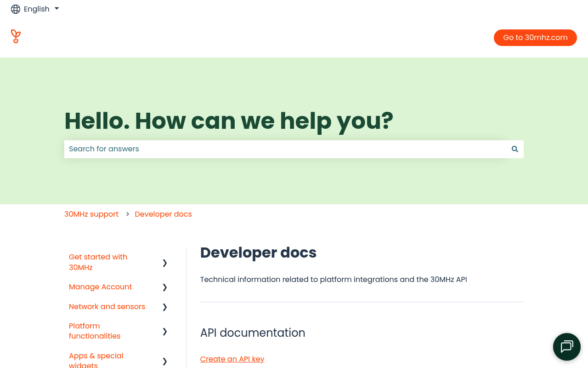Click the Go to 30mhz.com button
Screen dimensions: 588x368
pos(535,38)
